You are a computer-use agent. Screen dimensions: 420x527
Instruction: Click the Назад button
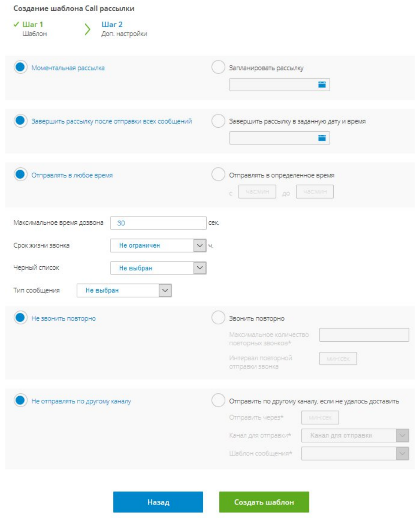(158, 502)
